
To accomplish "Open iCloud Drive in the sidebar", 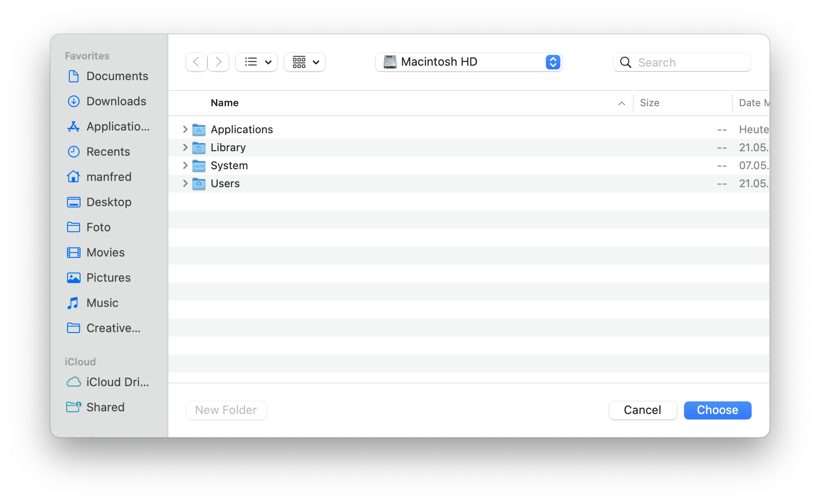I will (108, 382).
